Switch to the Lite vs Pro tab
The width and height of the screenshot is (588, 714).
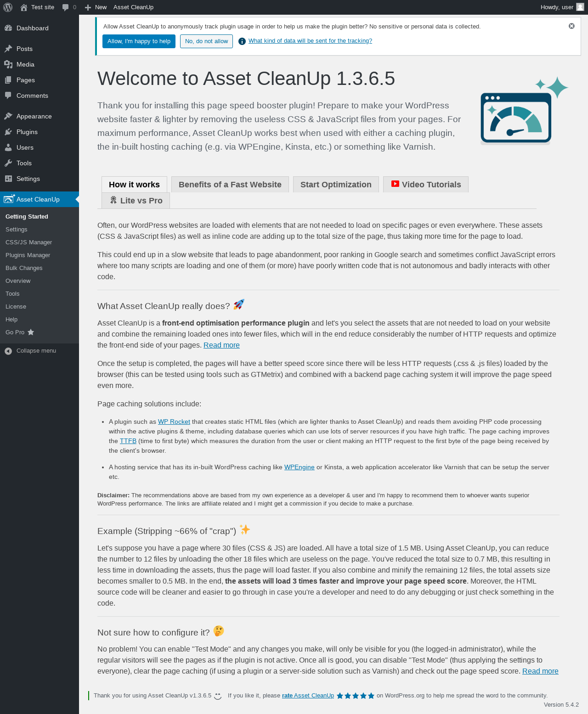(136, 201)
